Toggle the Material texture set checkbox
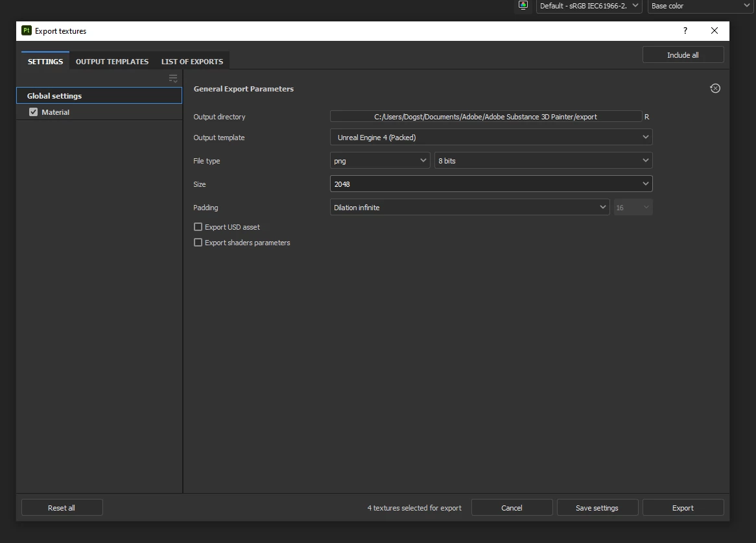This screenshot has width=756, height=543. coord(33,112)
